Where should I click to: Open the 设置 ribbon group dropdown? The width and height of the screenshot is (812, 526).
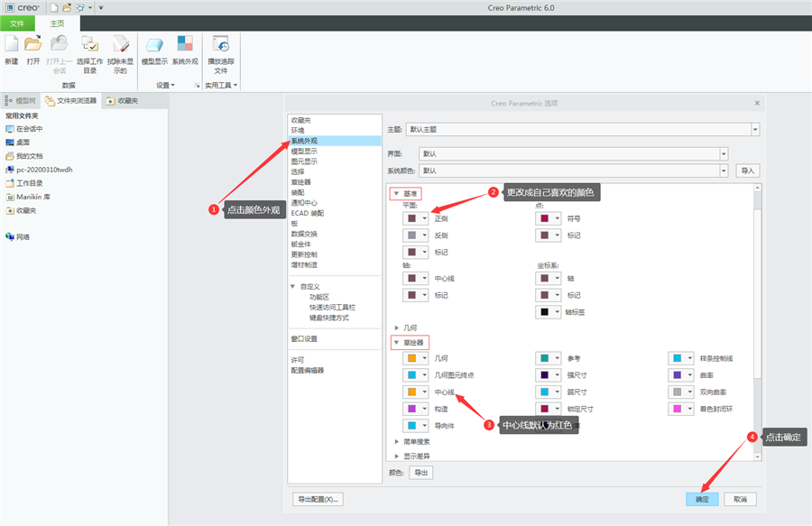coord(166,86)
